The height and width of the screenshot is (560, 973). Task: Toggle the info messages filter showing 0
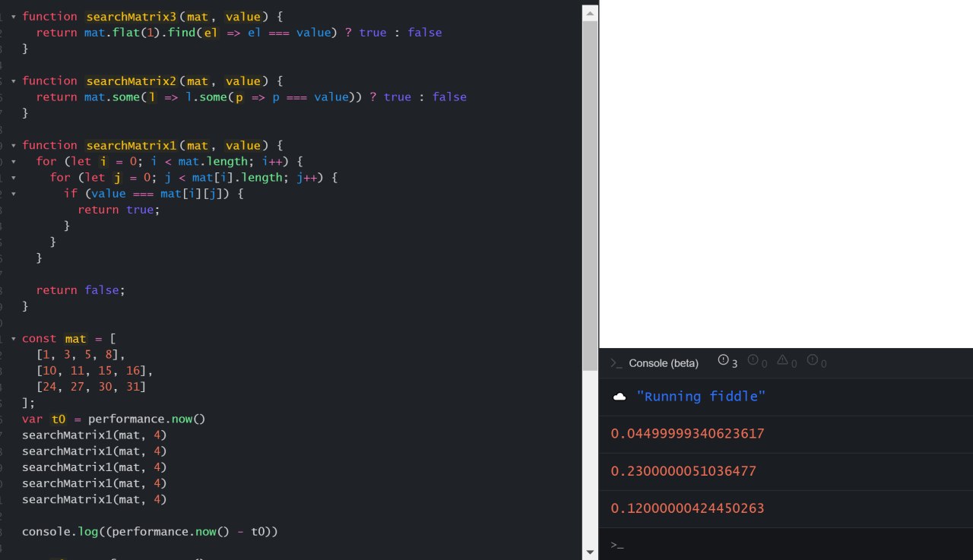[758, 362]
